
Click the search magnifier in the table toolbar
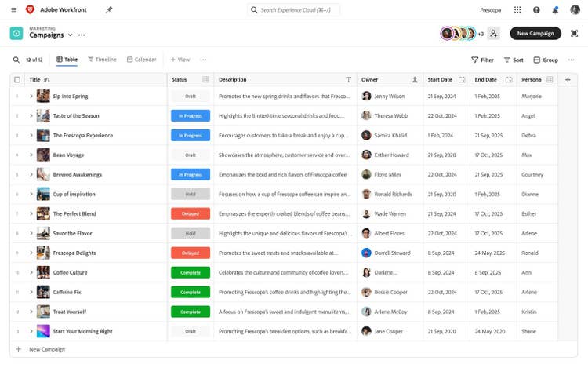[x=16, y=60]
